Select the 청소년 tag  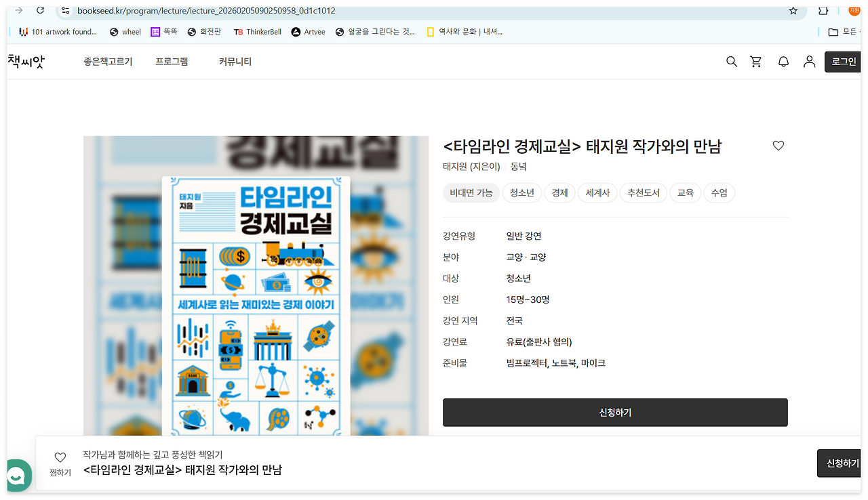tap(521, 193)
